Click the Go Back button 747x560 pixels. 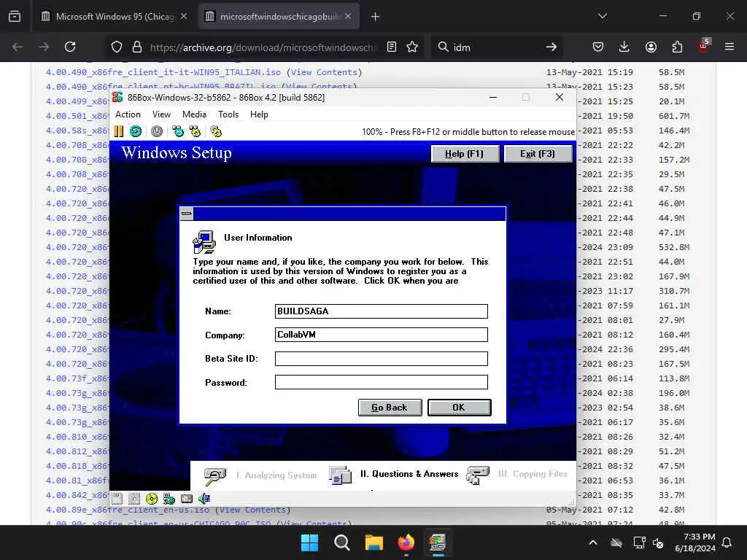(x=390, y=407)
